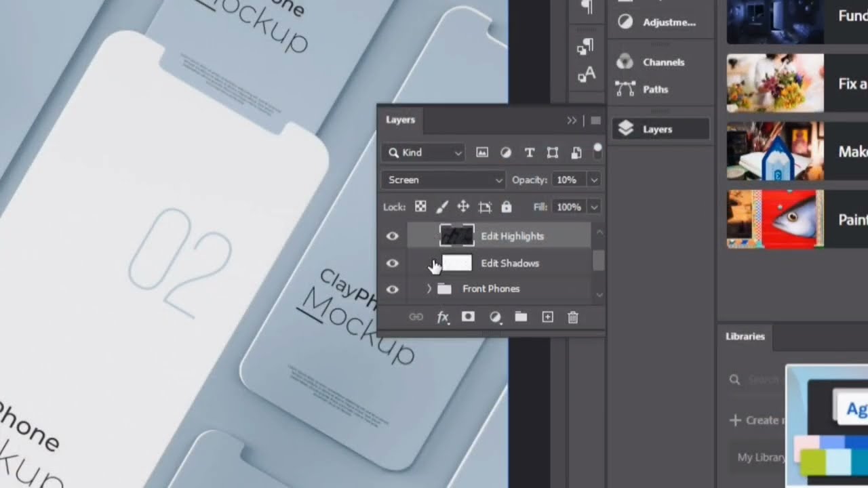Screen dimensions: 868x488
Task: Open the Make tutorial with pencil image
Action: tap(775, 150)
